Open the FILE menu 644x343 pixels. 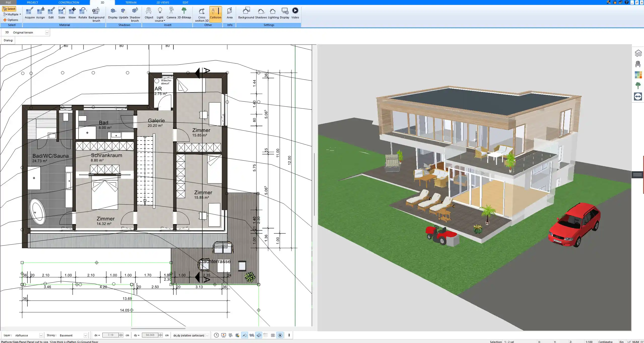click(x=8, y=2)
